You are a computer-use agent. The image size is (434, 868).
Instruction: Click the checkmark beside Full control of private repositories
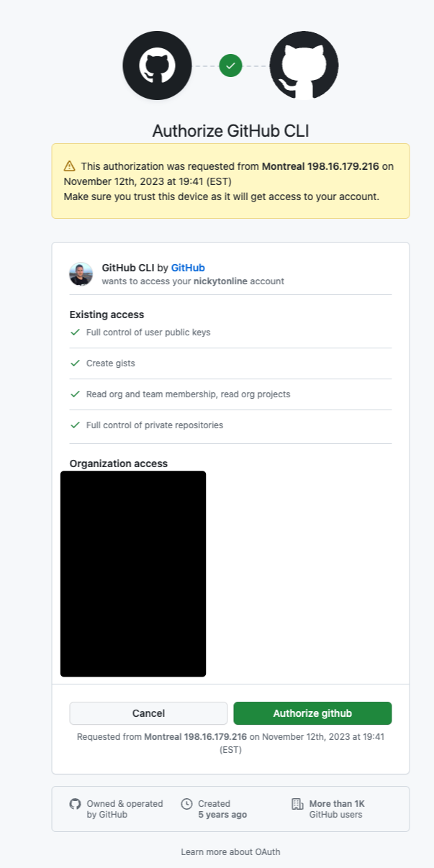[x=75, y=425]
